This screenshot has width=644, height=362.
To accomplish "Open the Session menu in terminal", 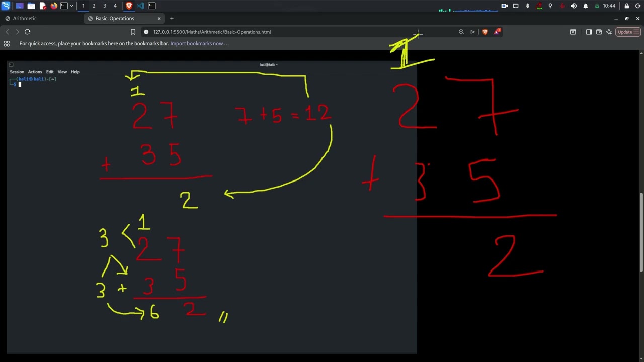I will (17, 72).
